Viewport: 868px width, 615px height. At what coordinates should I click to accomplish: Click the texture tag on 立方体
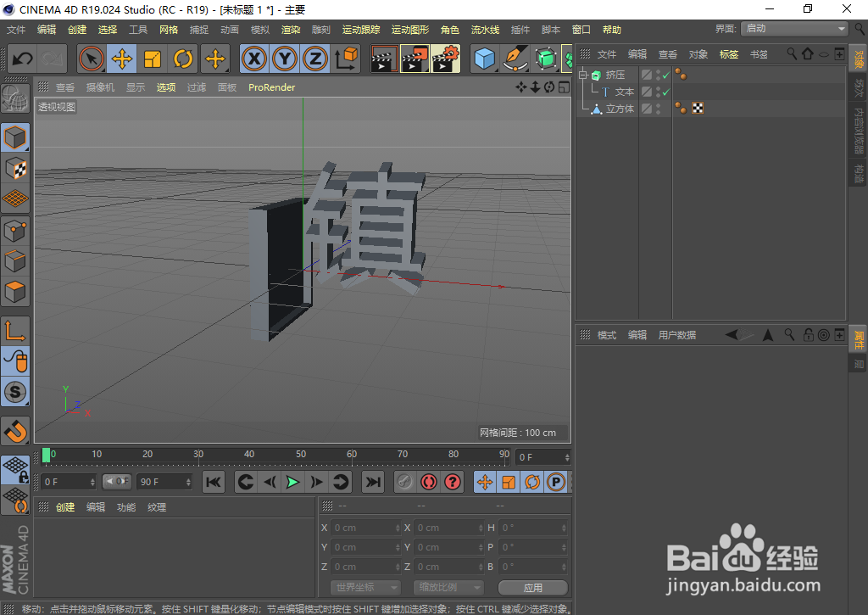click(698, 109)
